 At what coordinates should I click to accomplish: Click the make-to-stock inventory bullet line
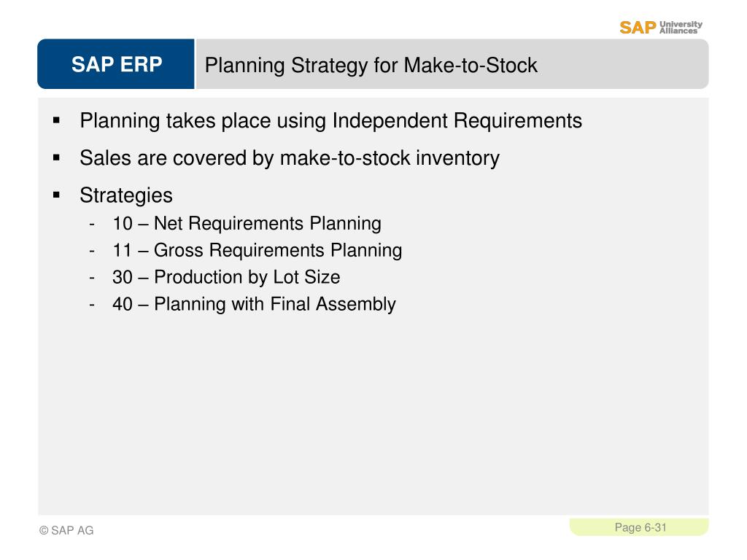(x=290, y=158)
